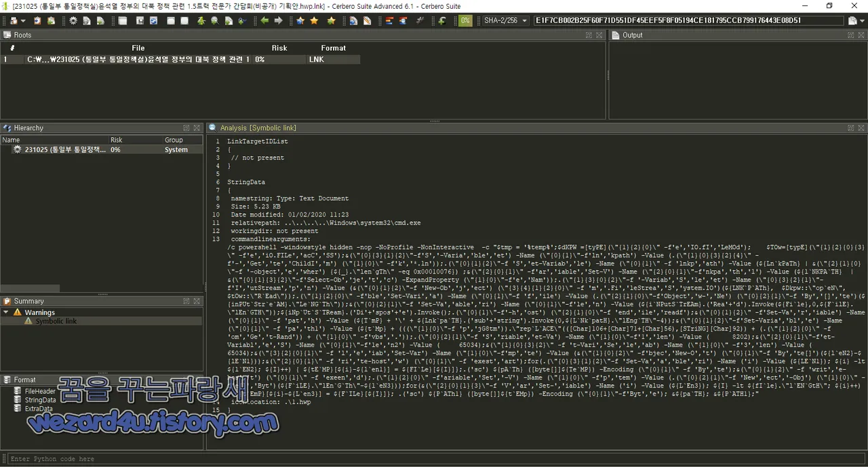This screenshot has height=467, width=868.
Task: Close the Analysis panel
Action: pyautogui.click(x=861, y=128)
